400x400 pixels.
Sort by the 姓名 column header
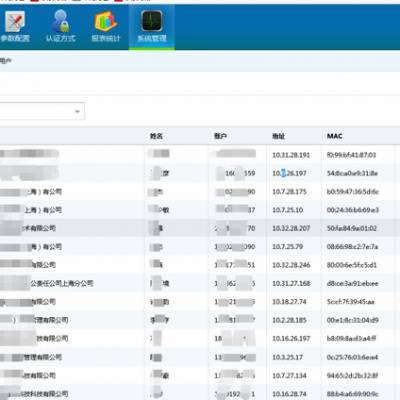tap(156, 136)
